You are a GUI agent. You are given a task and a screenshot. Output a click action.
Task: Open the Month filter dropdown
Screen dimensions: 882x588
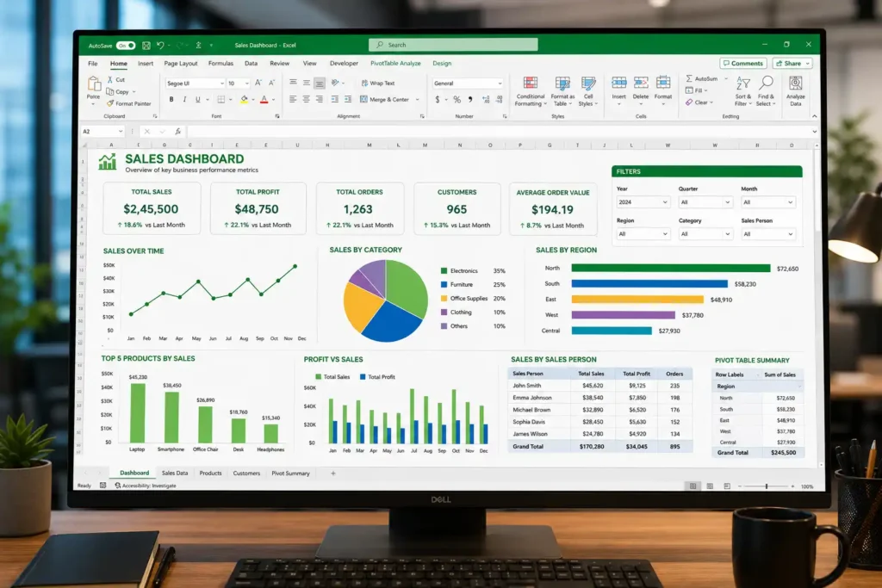click(x=768, y=201)
